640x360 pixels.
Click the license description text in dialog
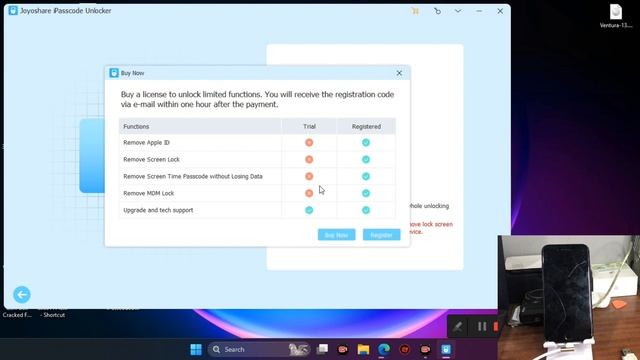257,99
